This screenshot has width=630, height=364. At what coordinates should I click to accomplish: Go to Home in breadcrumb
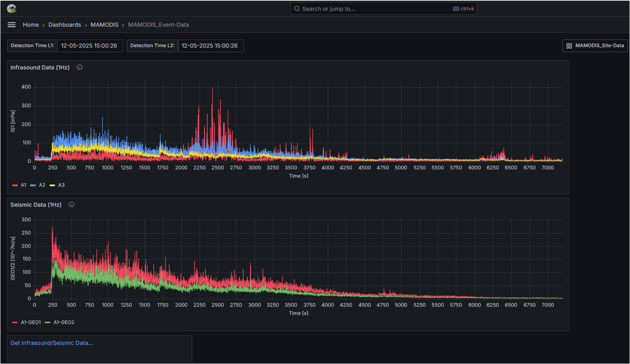(x=31, y=25)
